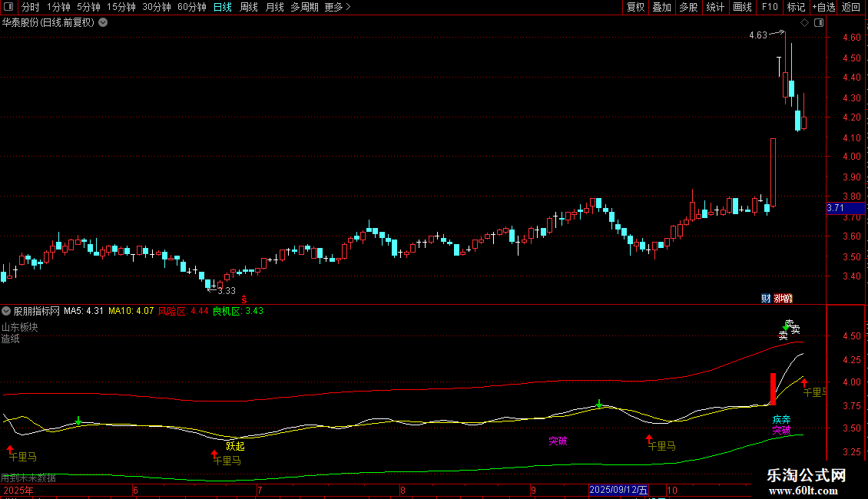This screenshot has width=868, height=499.
Task: Click the 复权 adjustment button
Action: tap(635, 7)
